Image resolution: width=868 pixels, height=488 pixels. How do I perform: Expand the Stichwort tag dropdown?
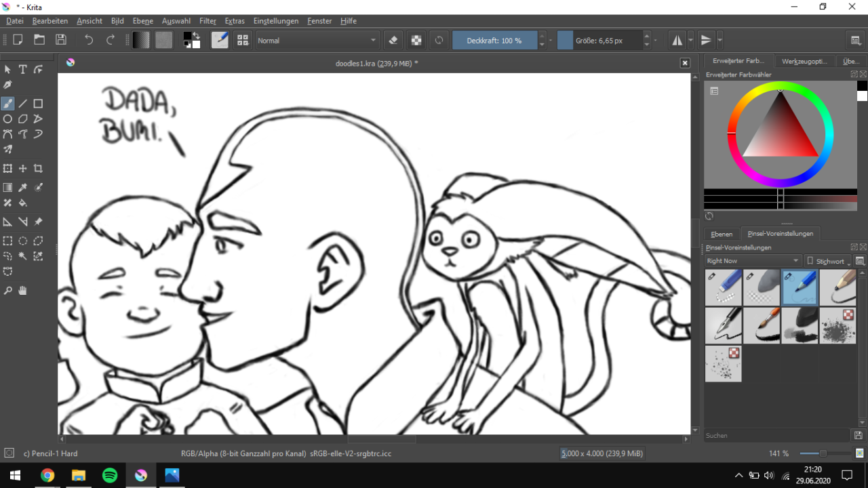(x=828, y=261)
